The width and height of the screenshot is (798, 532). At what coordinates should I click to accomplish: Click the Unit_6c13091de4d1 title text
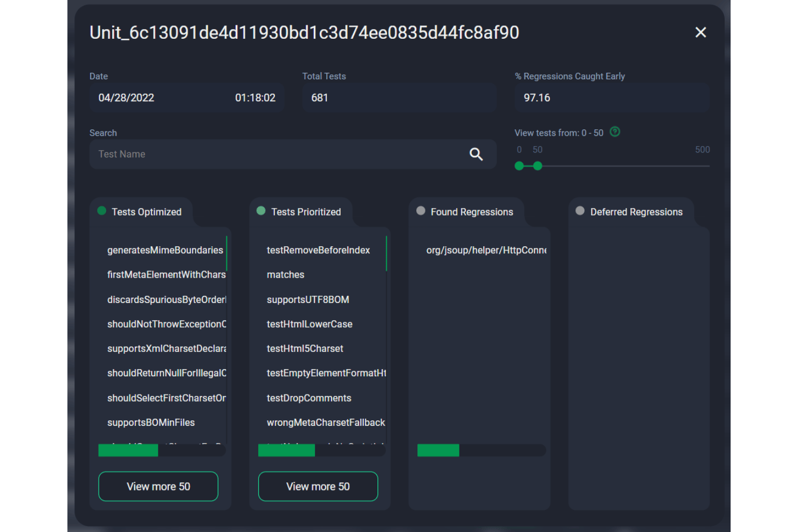(304, 32)
